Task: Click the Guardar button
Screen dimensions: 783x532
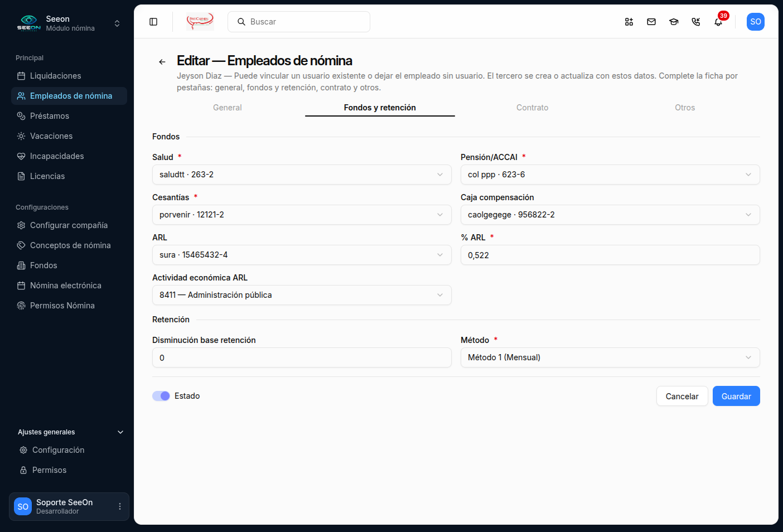Action: click(736, 396)
